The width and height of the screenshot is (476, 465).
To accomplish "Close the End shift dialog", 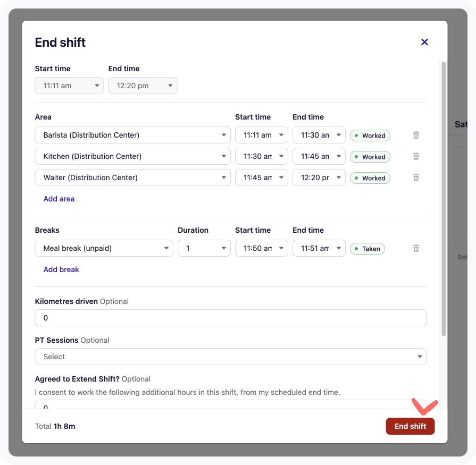I will 424,42.
